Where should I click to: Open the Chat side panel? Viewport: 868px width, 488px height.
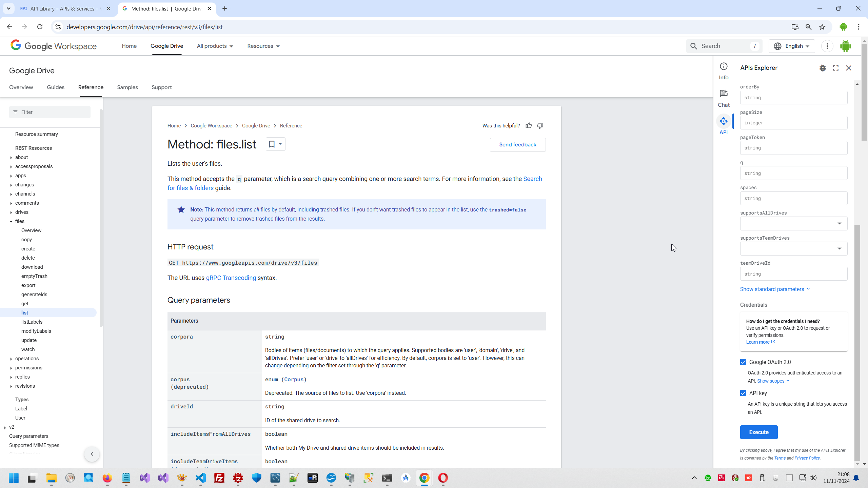724,98
